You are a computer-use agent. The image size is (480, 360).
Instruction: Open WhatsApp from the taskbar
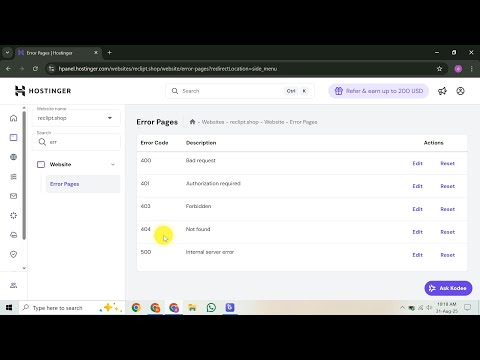point(211,307)
